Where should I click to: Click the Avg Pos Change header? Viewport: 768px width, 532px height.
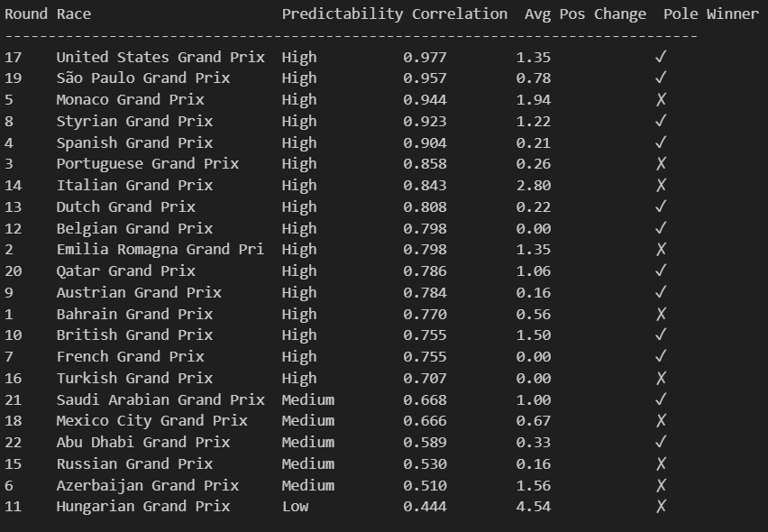585,14
